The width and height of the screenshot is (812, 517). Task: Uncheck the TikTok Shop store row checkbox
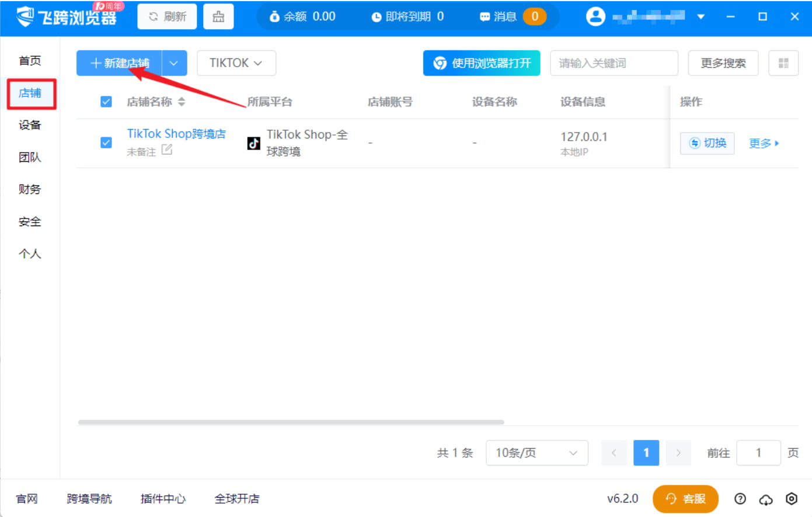(x=106, y=143)
